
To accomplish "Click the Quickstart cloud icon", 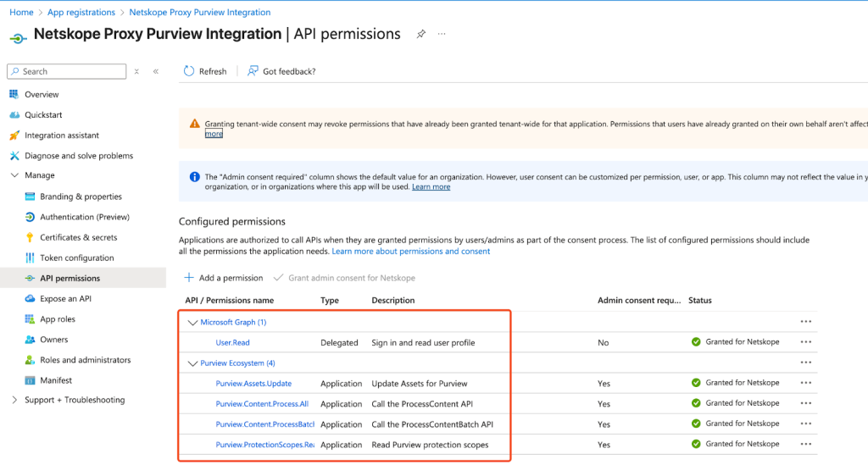I will click(x=14, y=115).
